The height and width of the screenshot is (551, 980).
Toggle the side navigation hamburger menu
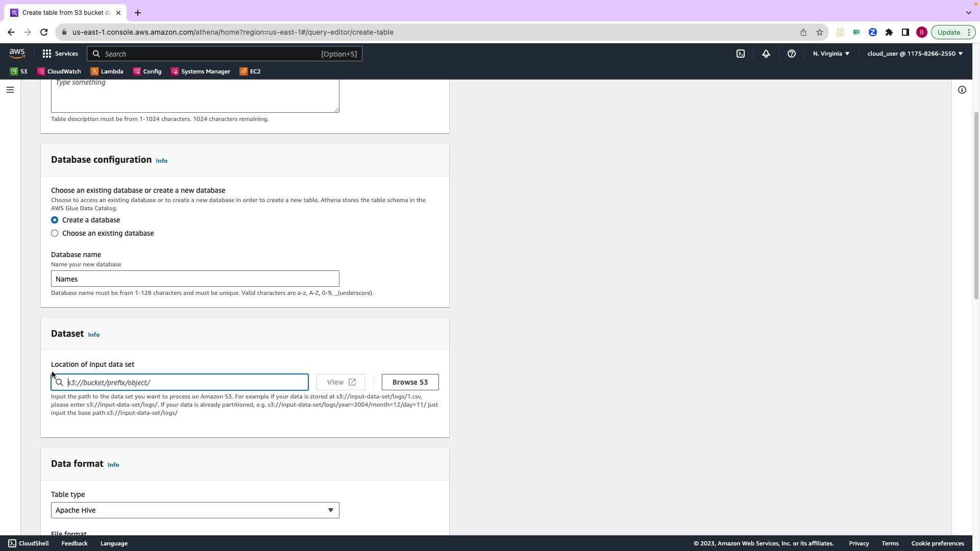(x=10, y=90)
